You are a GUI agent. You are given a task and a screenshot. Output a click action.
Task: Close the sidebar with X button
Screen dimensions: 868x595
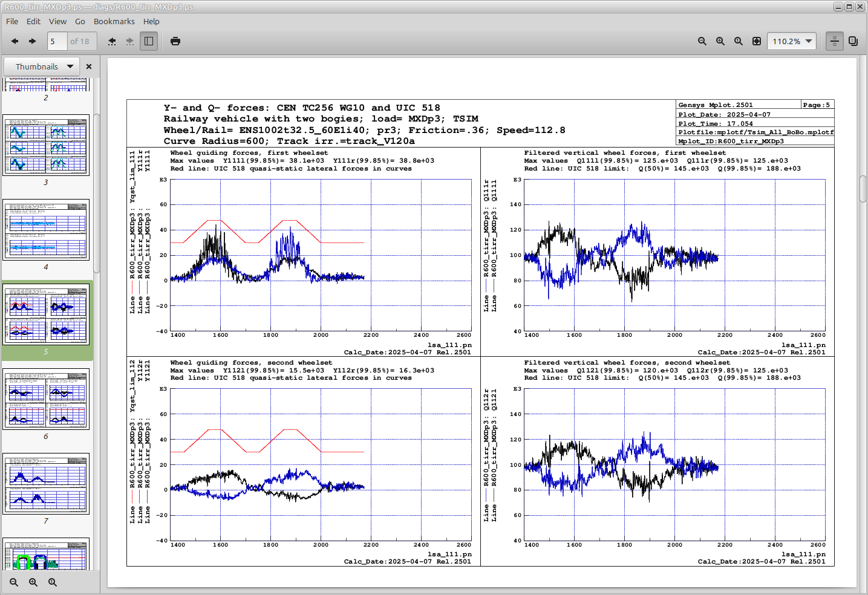pyautogui.click(x=89, y=67)
